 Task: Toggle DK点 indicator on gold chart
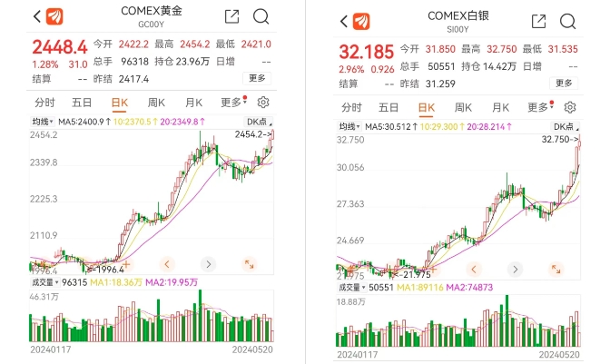click(259, 122)
